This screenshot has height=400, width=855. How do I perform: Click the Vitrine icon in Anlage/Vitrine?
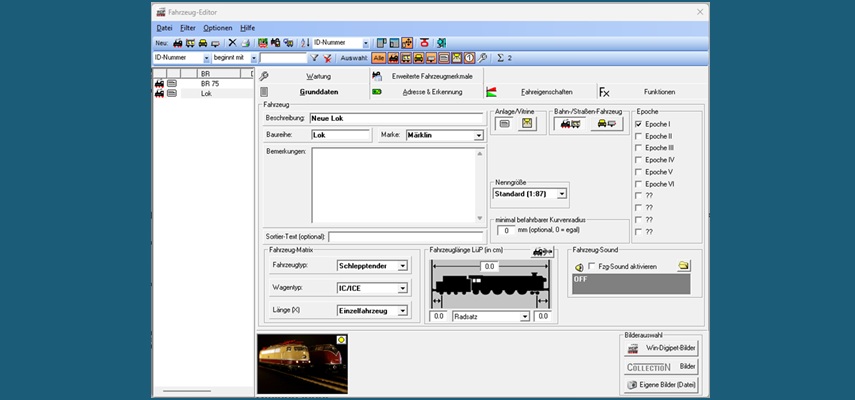[527, 124]
